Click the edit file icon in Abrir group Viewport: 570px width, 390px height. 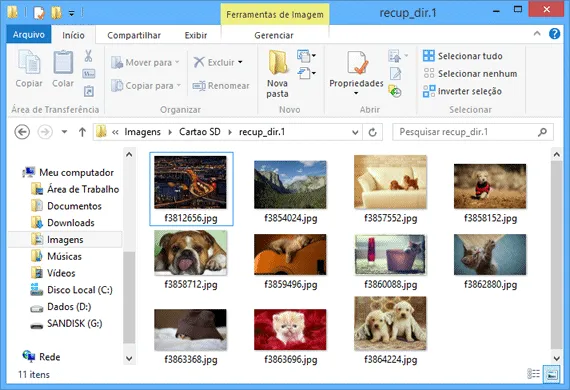396,73
